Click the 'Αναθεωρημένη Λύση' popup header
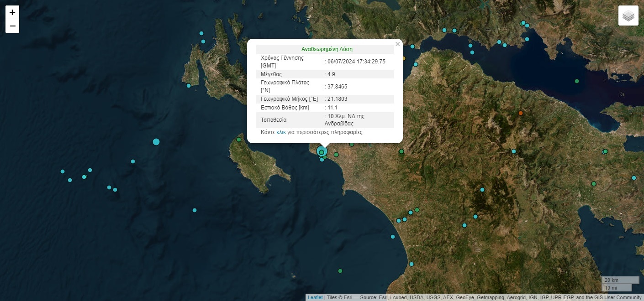 pyautogui.click(x=327, y=49)
